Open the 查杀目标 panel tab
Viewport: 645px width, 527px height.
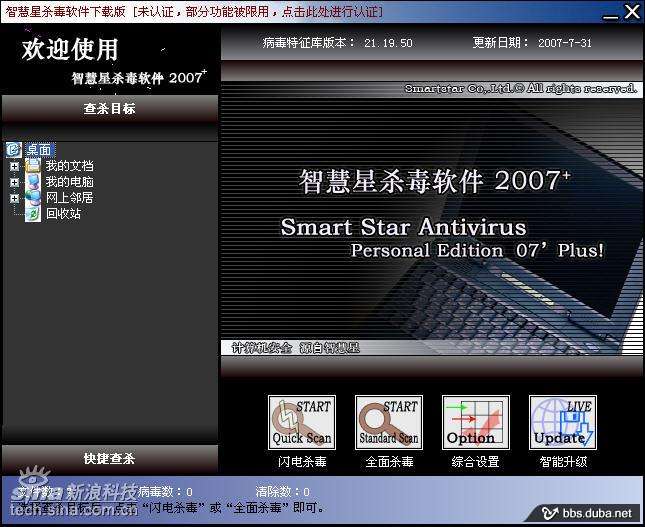coord(109,109)
